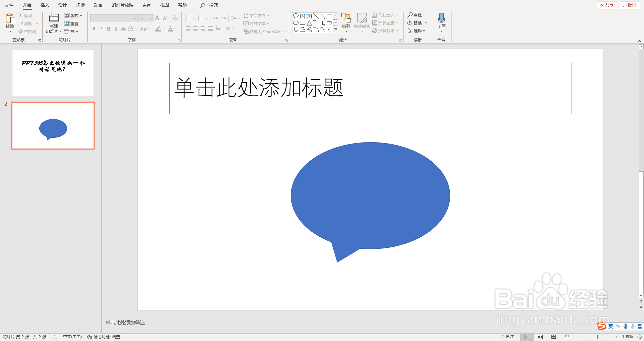Select the left brace shape in gallery
Image resolution: width=644 pixels, height=341 pixels.
click(329, 30)
